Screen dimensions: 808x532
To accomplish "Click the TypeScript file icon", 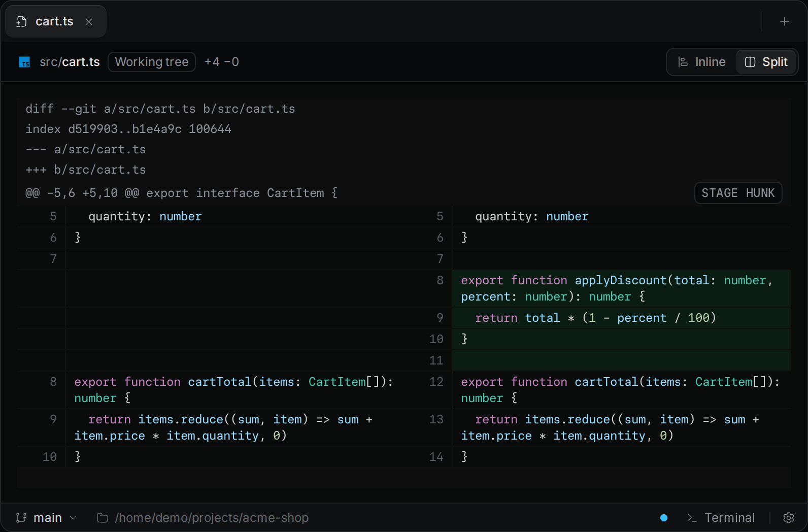I will (x=24, y=62).
